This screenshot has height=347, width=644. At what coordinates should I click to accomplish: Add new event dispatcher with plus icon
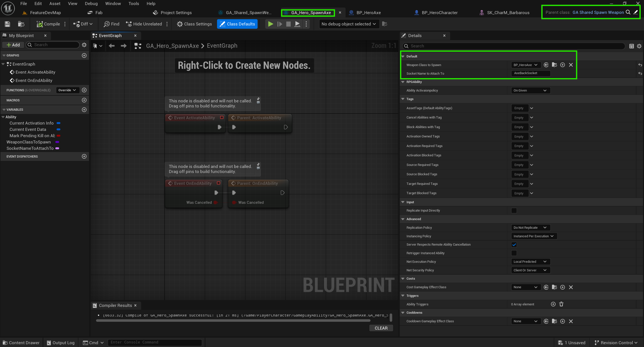(84, 156)
